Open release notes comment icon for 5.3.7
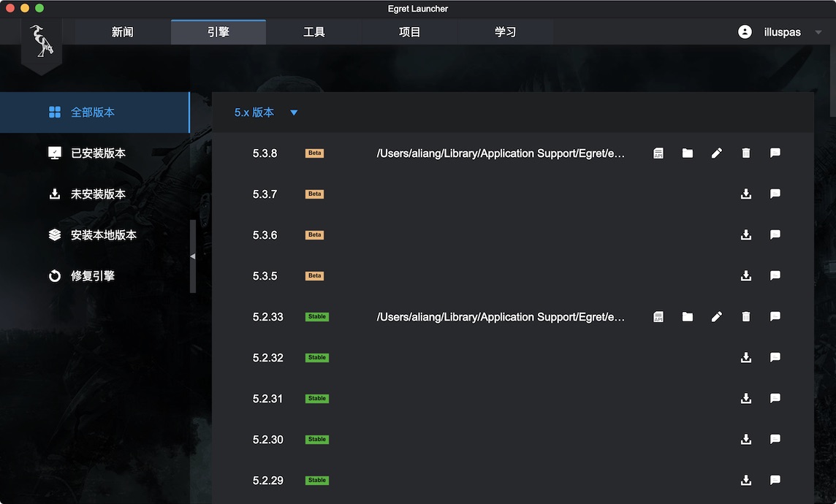836x504 pixels. coord(775,194)
